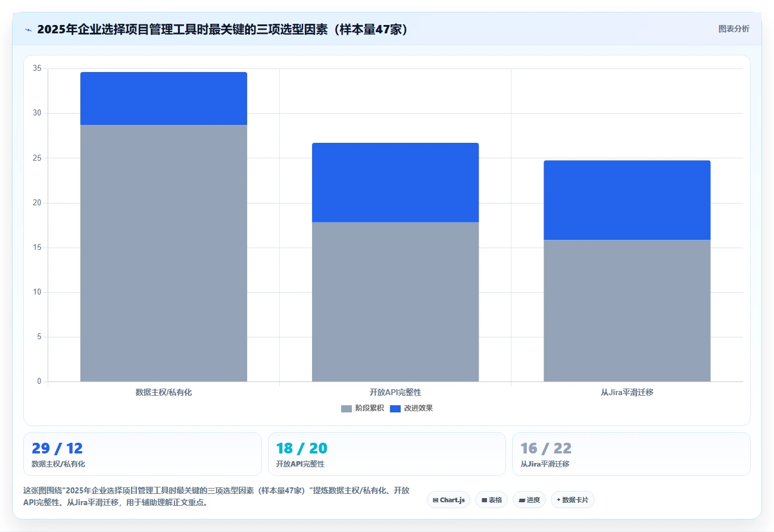Click the lightning icon beside the chart title
The height and width of the screenshot is (532, 774).
pyautogui.click(x=28, y=30)
